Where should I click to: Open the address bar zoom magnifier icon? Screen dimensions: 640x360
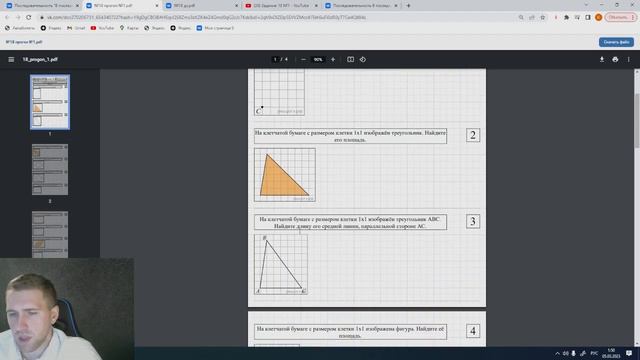point(521,18)
